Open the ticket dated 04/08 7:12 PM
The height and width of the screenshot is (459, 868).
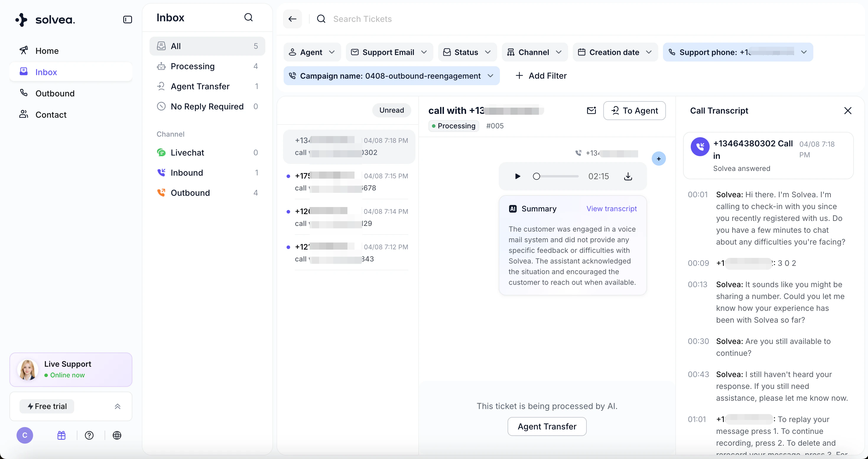click(x=349, y=253)
